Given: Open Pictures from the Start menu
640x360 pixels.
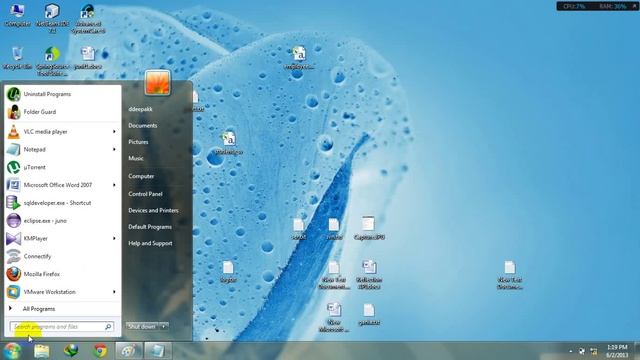Looking at the screenshot, I should coord(138,142).
